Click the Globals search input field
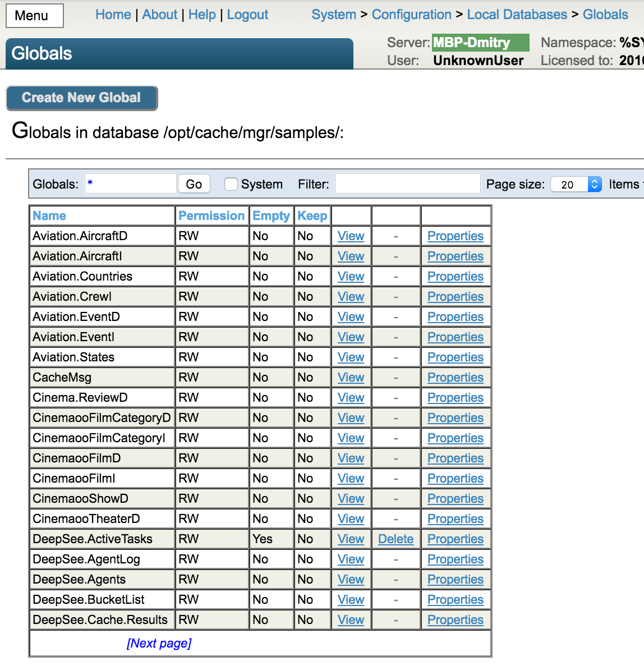The width and height of the screenshot is (644, 670). (x=131, y=184)
